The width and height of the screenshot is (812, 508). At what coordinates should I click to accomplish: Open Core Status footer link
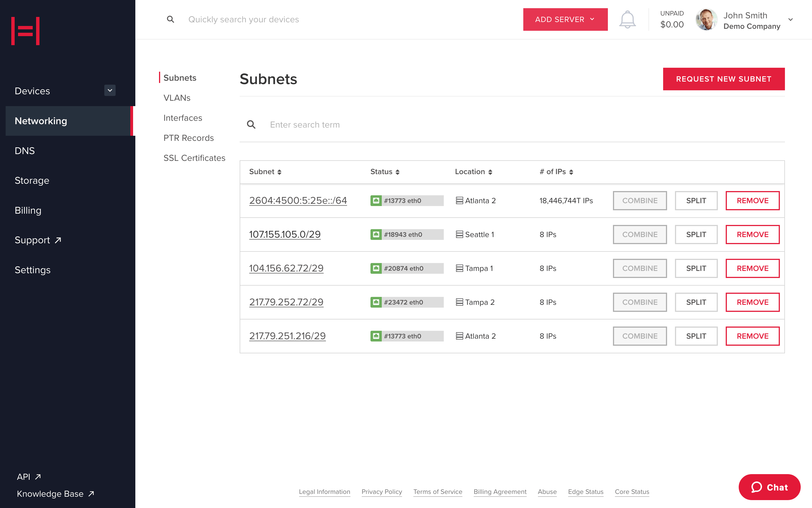(632, 492)
